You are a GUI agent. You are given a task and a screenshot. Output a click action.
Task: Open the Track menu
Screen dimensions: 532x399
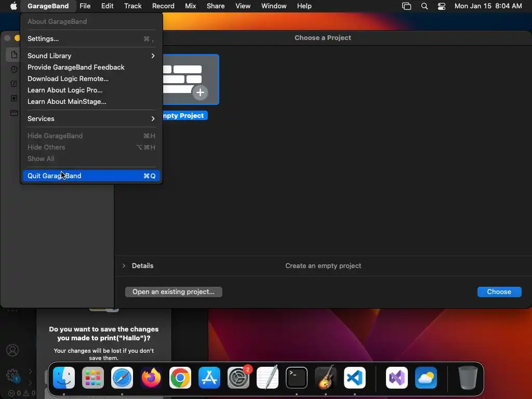pos(132,6)
